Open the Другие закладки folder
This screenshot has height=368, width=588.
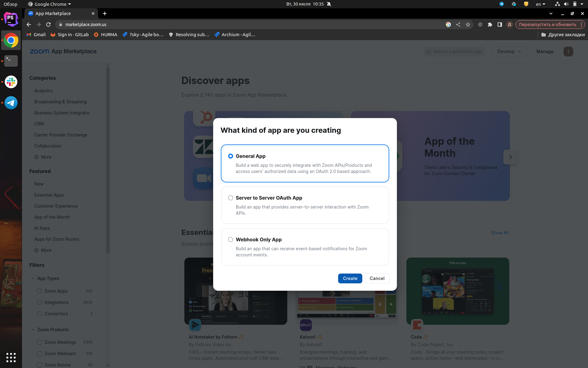tap(563, 35)
